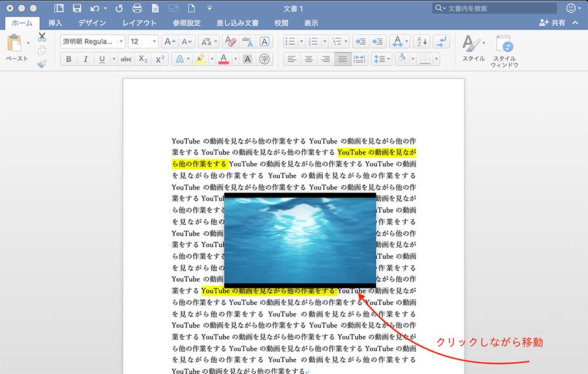The width and height of the screenshot is (588, 374).
Task: Click the Redo arrow icon
Action: (x=119, y=8)
